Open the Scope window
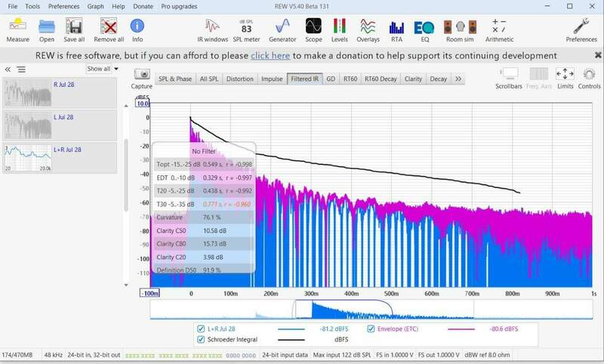This screenshot has height=364, width=604. coord(313,30)
